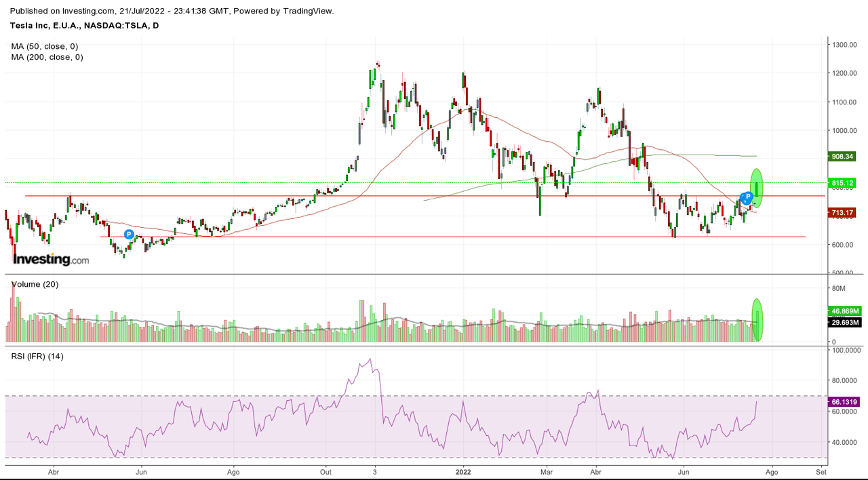Click the 80.0000 RSI axis label
This screenshot has width=868, height=480.
click(x=846, y=380)
